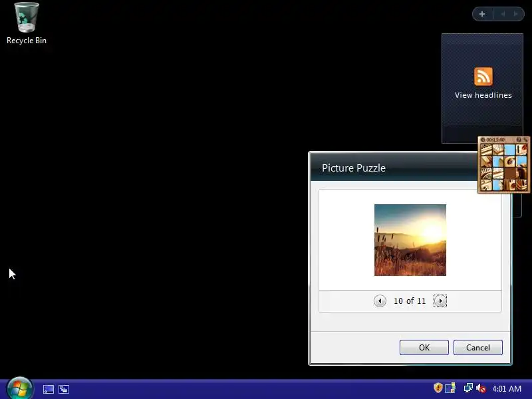This screenshot has height=399, width=532.
Task: Open the network connection tray icon
Action: (x=468, y=388)
